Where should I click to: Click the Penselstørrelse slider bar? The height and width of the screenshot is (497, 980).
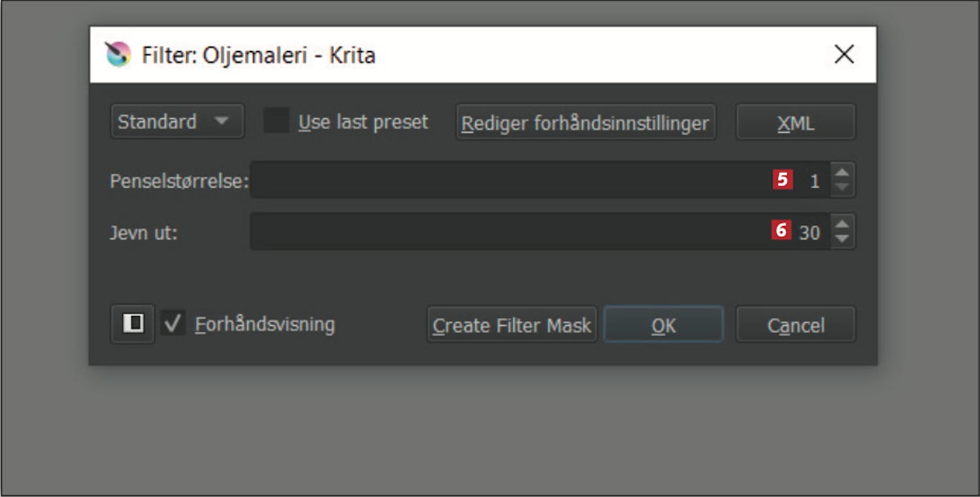[540, 180]
